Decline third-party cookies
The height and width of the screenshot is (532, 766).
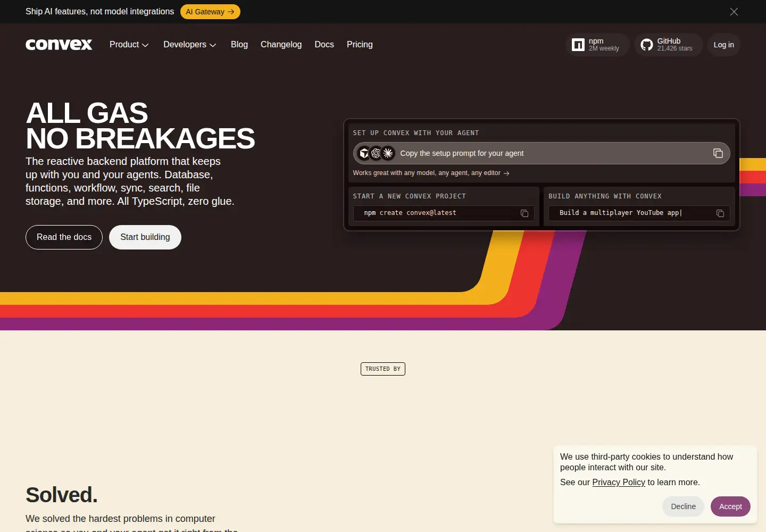[x=683, y=506]
